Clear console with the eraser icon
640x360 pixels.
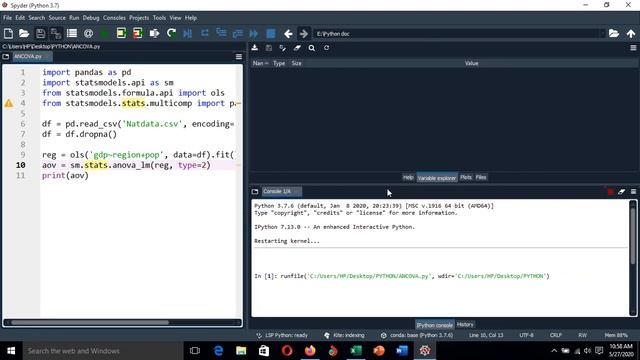point(622,191)
